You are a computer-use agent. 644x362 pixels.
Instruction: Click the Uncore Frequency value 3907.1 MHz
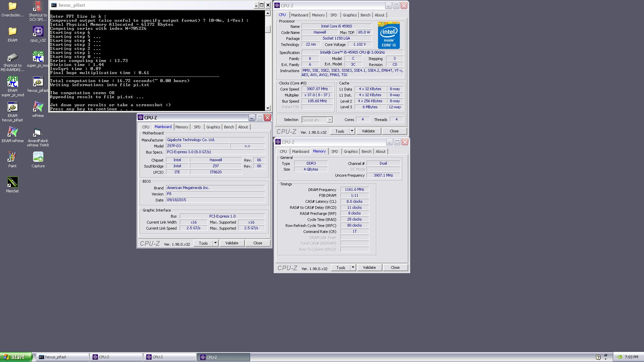coord(383,176)
